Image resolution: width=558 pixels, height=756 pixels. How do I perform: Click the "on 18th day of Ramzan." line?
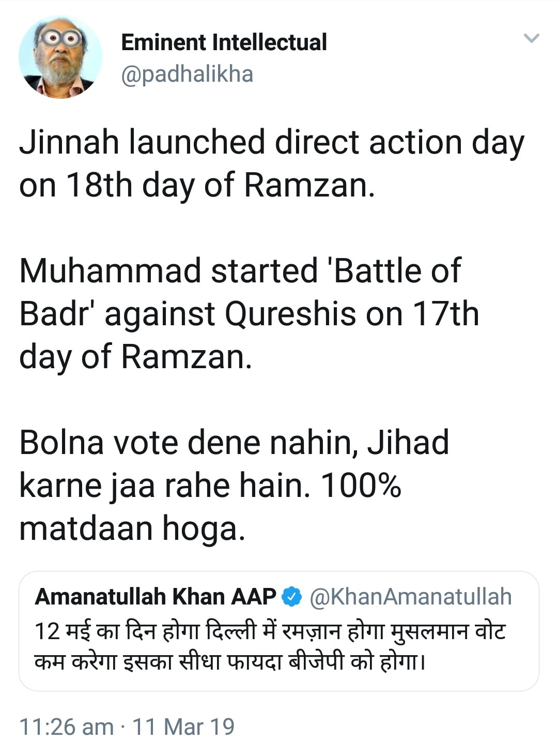[x=197, y=185]
